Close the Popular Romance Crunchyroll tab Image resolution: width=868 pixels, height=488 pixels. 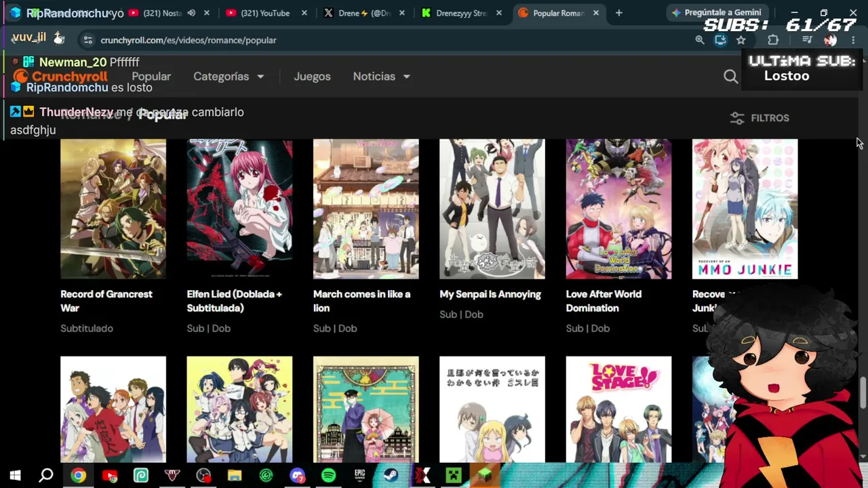(x=596, y=13)
